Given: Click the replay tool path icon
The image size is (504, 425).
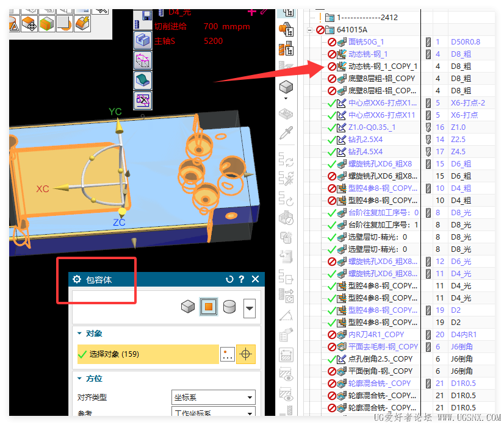Looking at the screenshot, I should pos(286,199).
